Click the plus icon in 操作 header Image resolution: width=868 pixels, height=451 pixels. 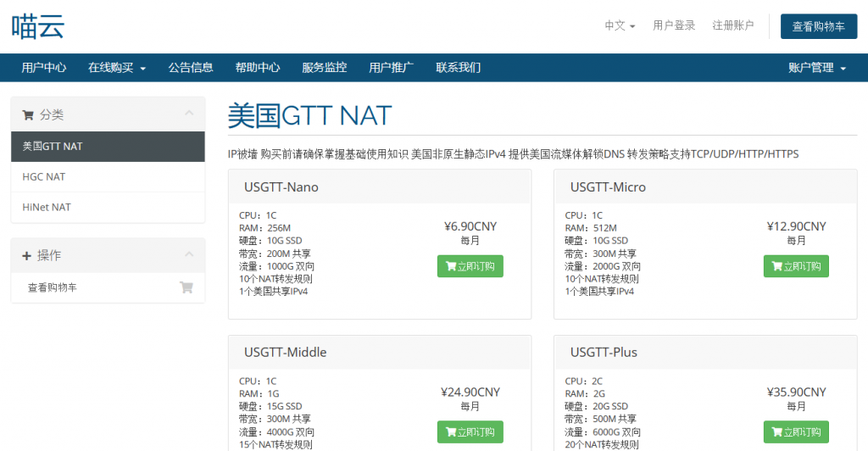click(x=27, y=255)
